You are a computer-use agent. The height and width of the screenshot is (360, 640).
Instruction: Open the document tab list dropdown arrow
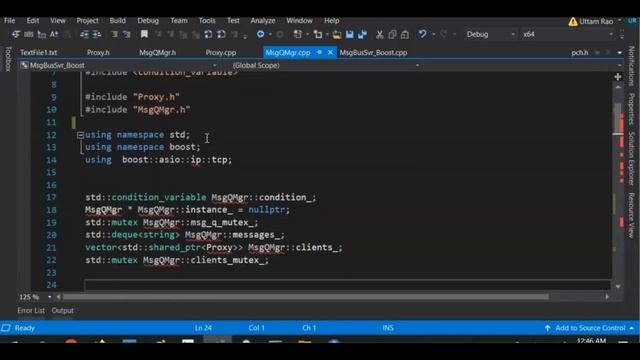[x=620, y=53]
